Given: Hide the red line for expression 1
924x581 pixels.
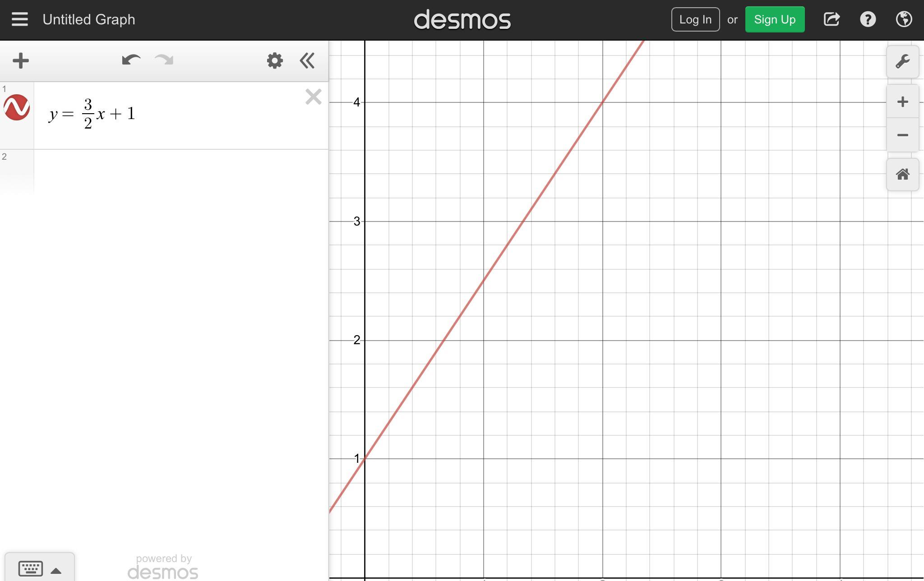Looking at the screenshot, I should (x=17, y=107).
